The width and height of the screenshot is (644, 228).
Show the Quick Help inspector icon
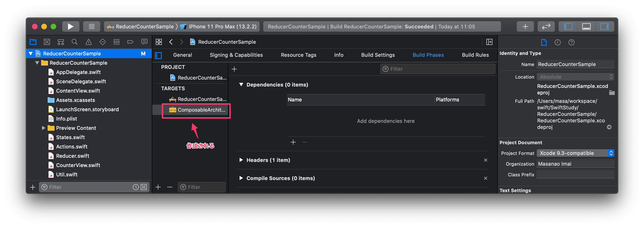pos(571,42)
